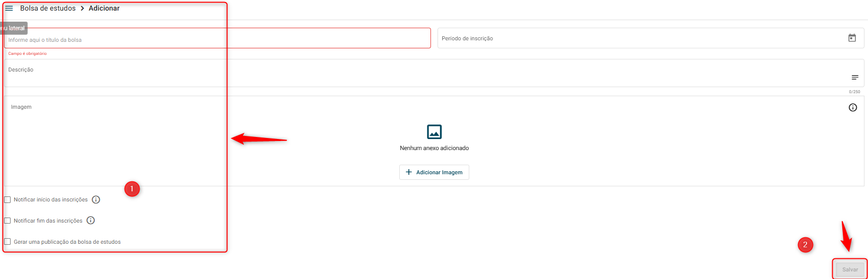Open the hamburger side menu
The width and height of the screenshot is (868, 279).
coord(9,8)
